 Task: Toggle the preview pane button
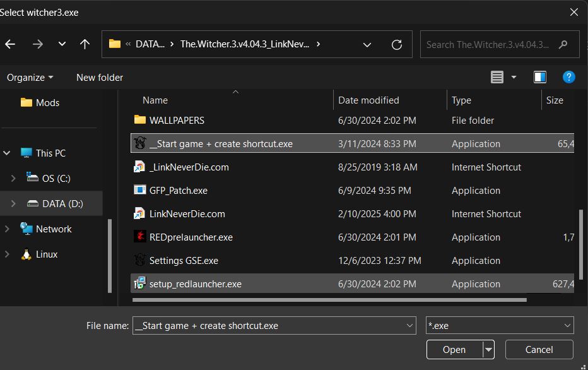[x=539, y=76]
